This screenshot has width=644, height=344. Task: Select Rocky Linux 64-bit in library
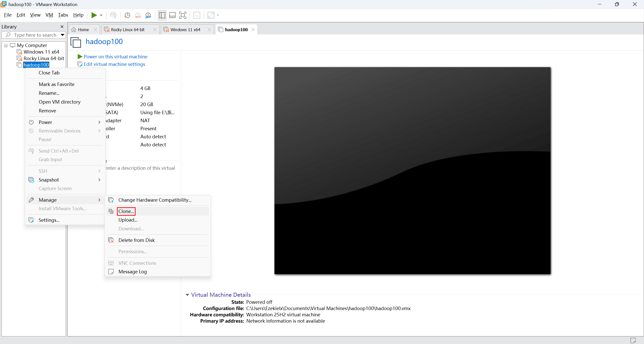click(44, 59)
